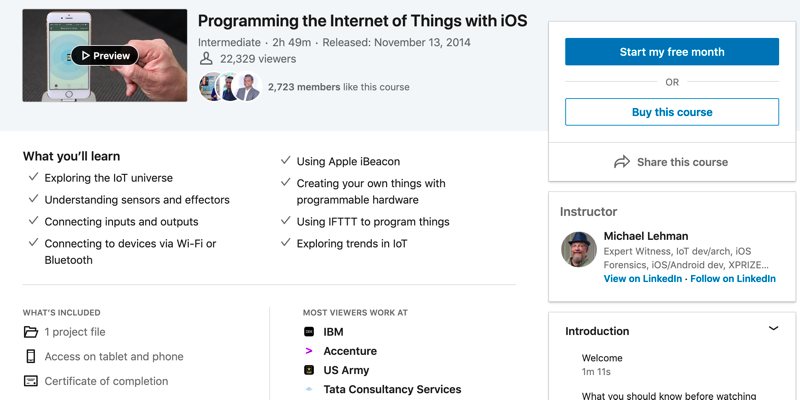Open instructor name Michael Lehman

[x=645, y=236]
